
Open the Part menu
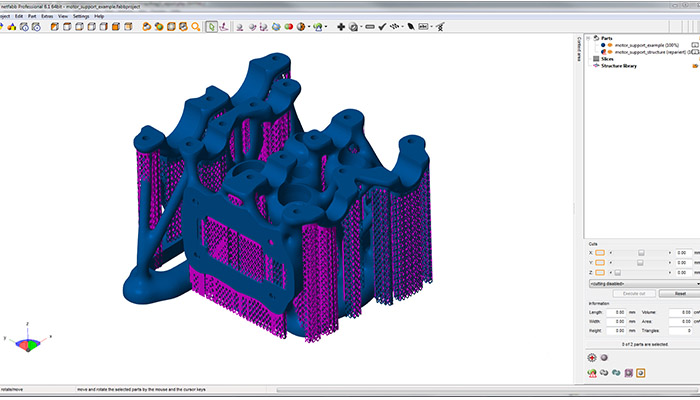tap(32, 17)
